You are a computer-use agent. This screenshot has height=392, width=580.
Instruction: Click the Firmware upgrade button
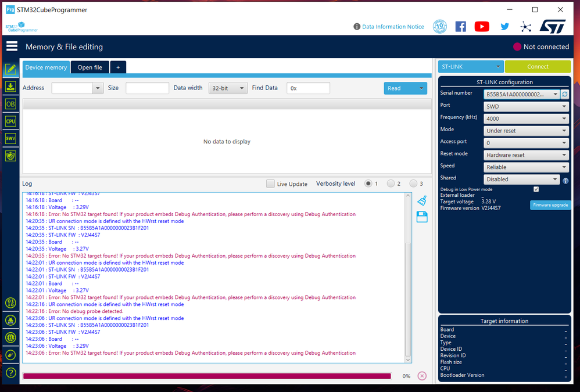pos(550,205)
